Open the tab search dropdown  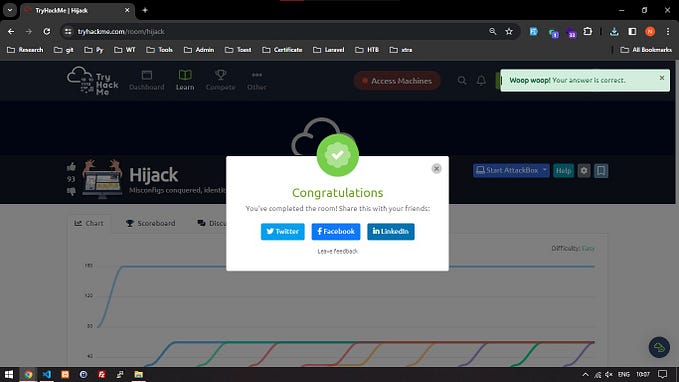click(10, 10)
